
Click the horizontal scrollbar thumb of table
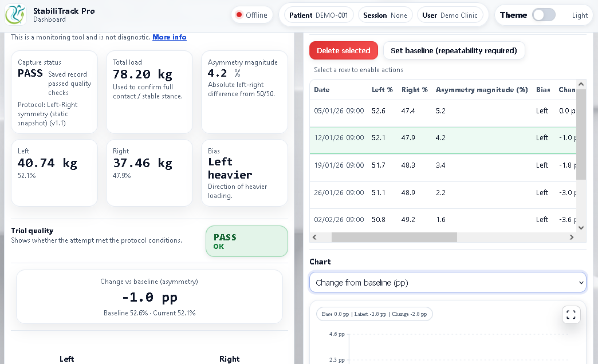pyautogui.click(x=394, y=237)
